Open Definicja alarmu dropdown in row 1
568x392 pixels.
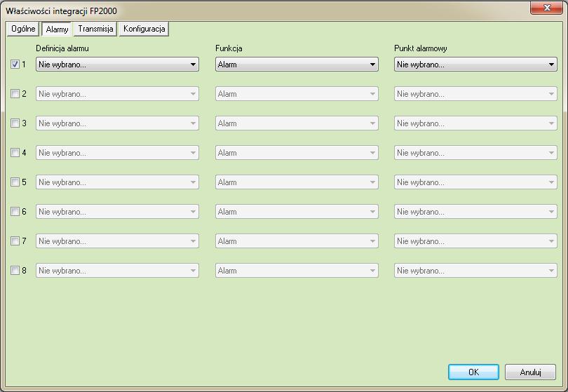[x=117, y=65]
